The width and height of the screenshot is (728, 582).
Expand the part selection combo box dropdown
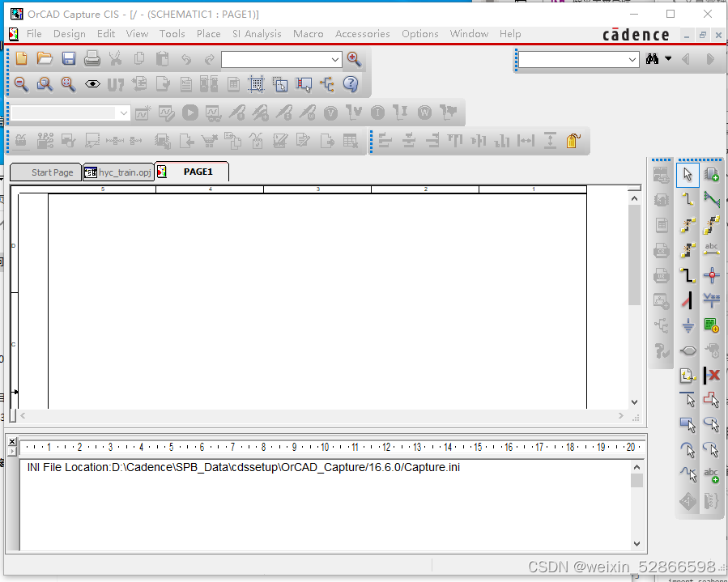[335, 59]
